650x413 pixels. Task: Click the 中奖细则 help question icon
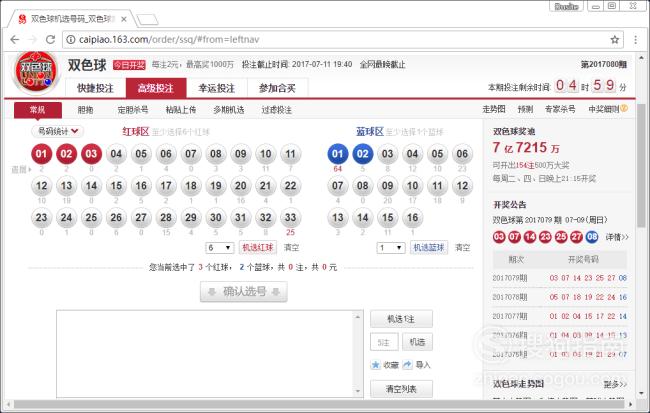(624, 109)
